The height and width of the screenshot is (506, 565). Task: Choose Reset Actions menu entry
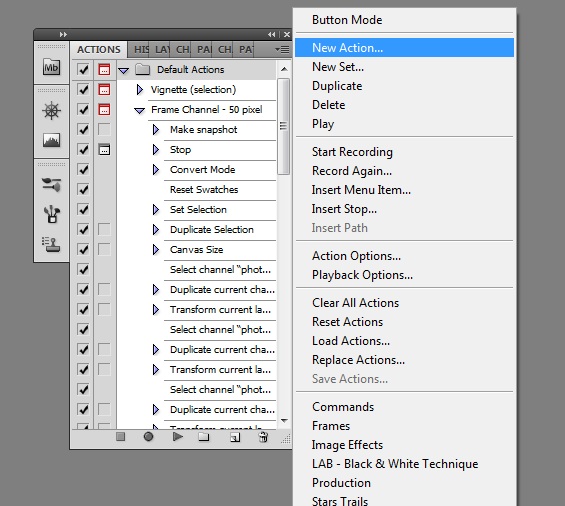click(404, 321)
